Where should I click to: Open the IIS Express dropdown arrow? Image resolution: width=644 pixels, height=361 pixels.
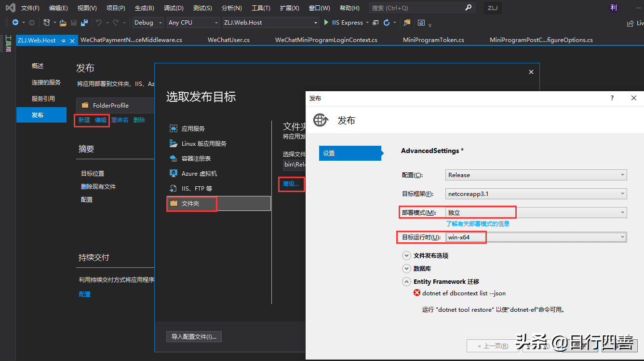pos(367,23)
